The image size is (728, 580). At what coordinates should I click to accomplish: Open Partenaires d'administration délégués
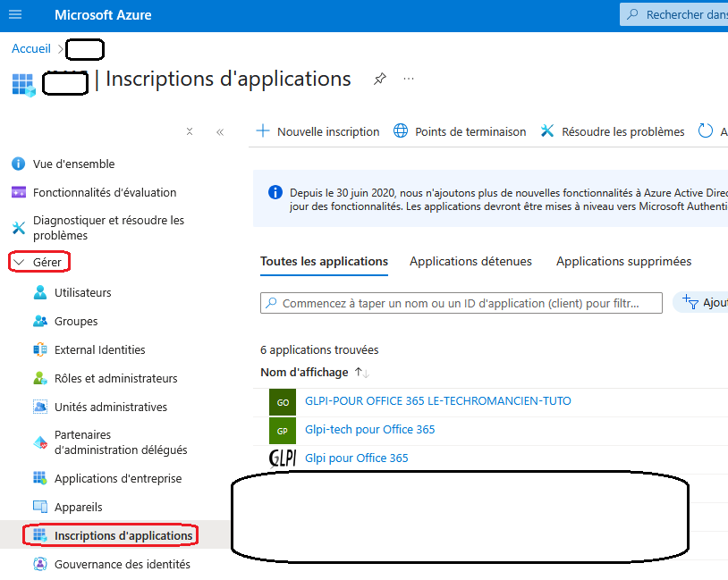(121, 442)
